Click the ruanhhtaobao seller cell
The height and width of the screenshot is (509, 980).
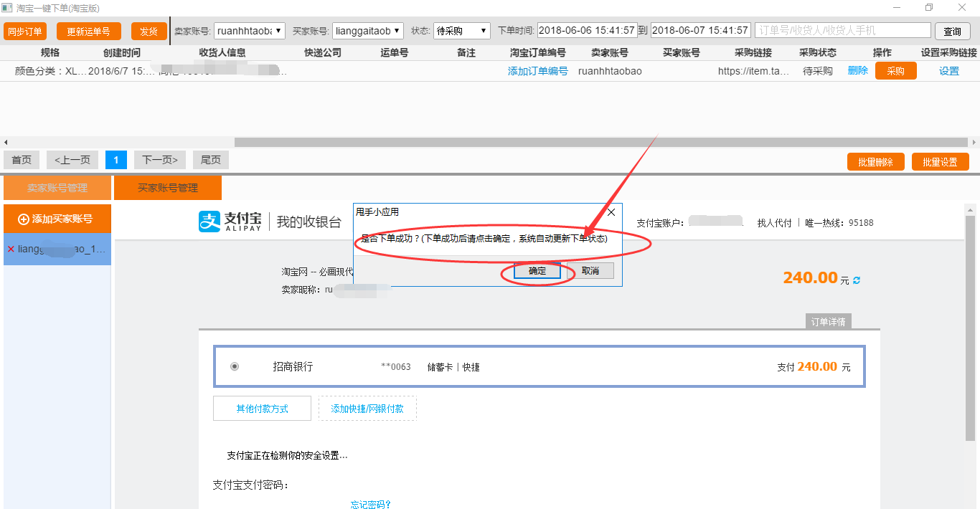point(610,71)
